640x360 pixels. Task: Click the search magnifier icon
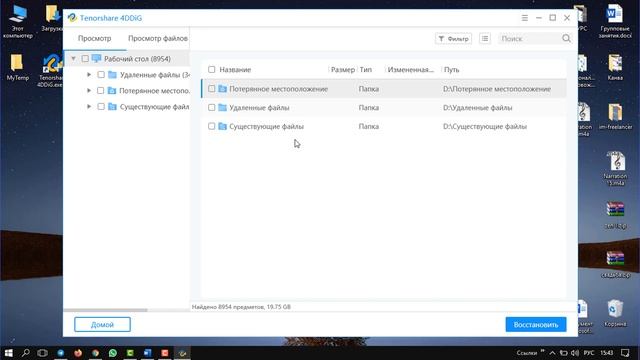pos(566,38)
